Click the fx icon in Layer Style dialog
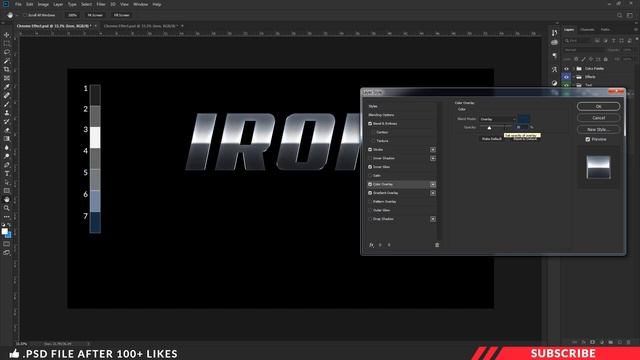This screenshot has width=640, height=360. click(371, 245)
